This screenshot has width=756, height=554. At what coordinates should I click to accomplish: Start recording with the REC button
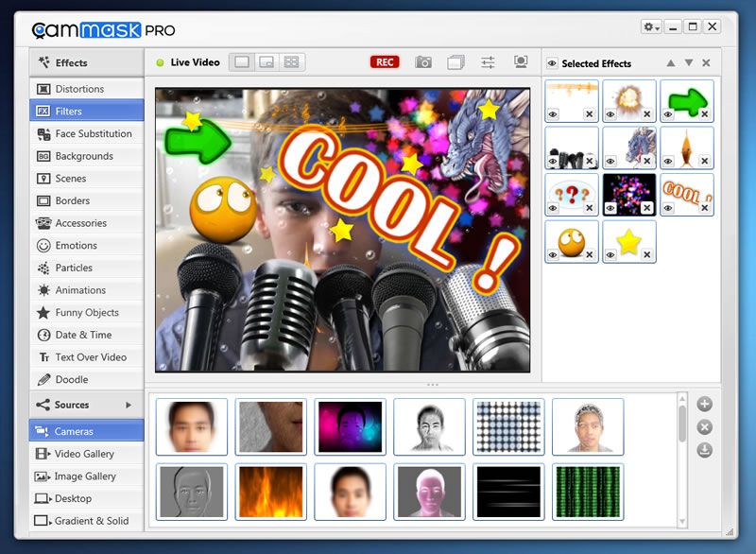click(385, 62)
